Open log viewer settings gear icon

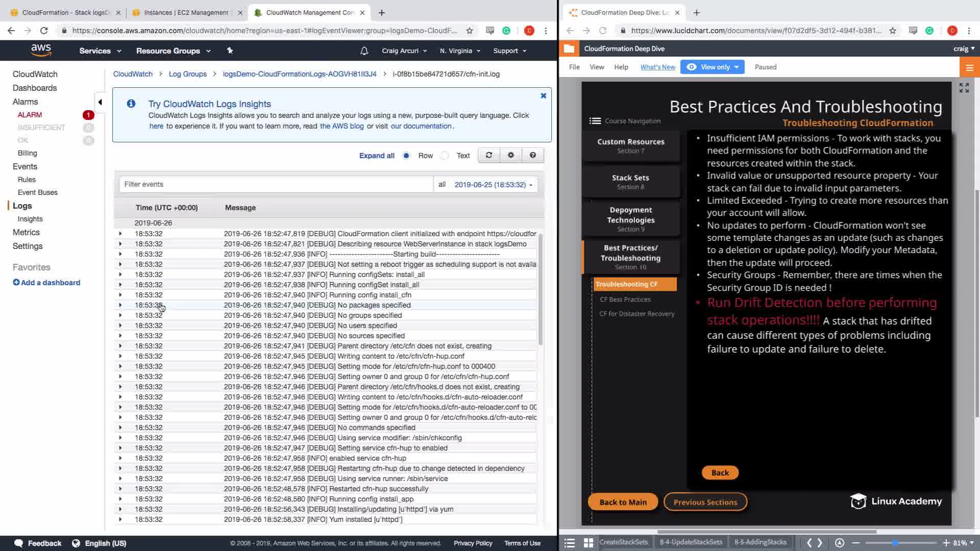click(x=511, y=155)
